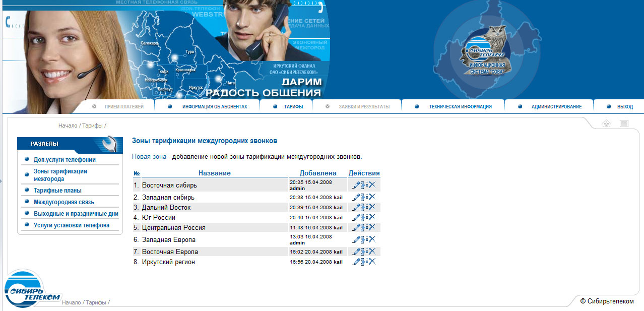Edit the Юг России zone with pencil icon
Screen dimensions: 644x311
[356, 217]
